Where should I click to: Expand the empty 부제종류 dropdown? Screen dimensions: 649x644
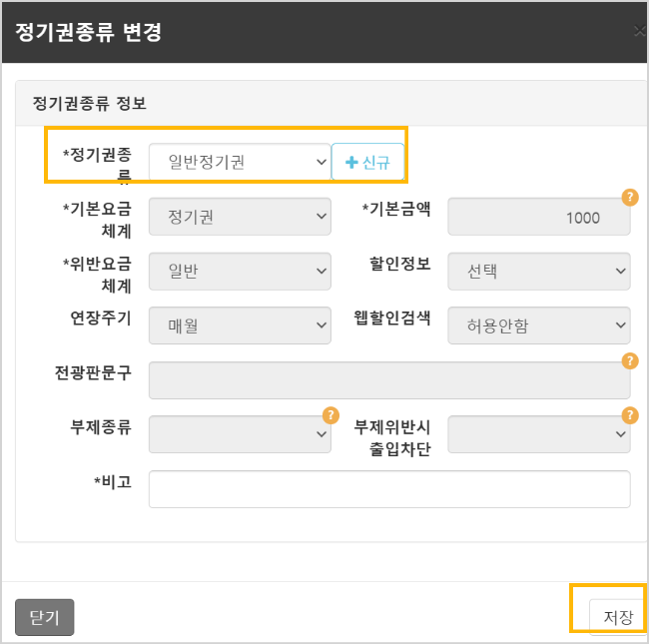point(240,434)
